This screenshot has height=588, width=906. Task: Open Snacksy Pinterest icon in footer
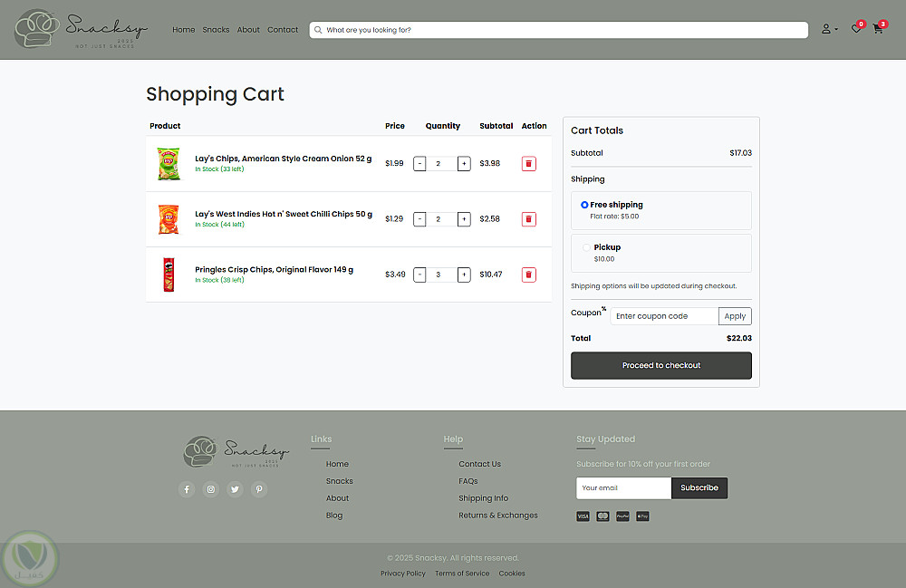pyautogui.click(x=259, y=489)
